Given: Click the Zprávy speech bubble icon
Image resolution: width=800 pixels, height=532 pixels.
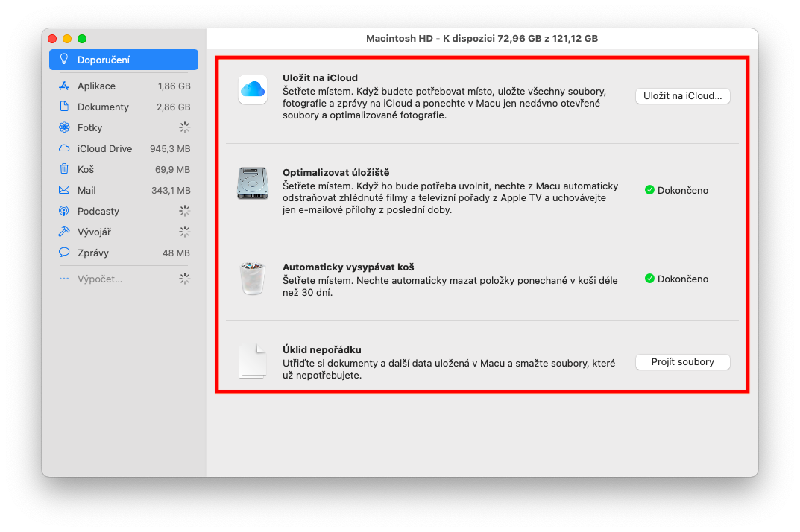Looking at the screenshot, I should point(64,253).
